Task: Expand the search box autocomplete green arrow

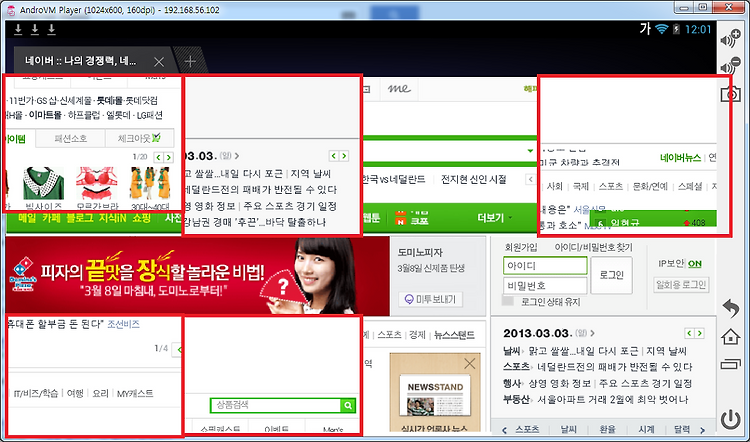Action: tap(530, 151)
